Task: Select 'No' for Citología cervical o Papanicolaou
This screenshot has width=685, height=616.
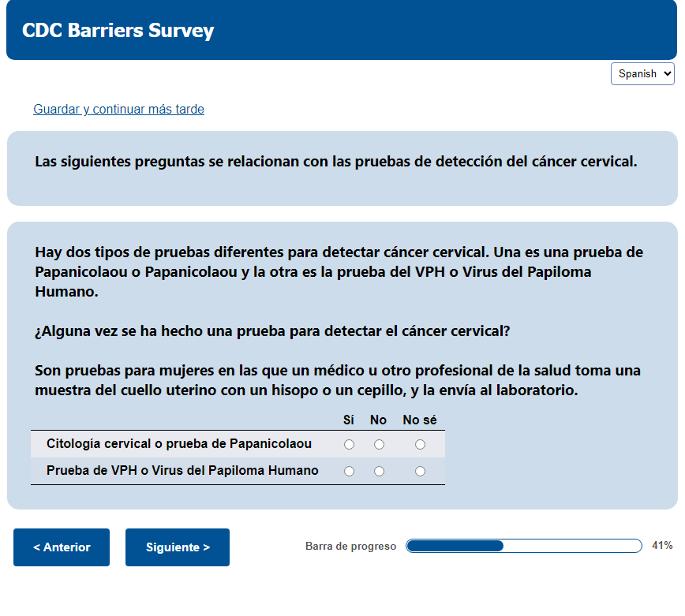Action: (x=379, y=445)
